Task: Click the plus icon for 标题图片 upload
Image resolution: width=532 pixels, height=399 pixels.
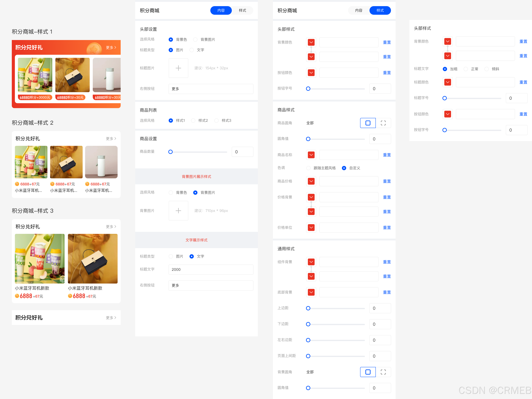Action: coord(178,68)
